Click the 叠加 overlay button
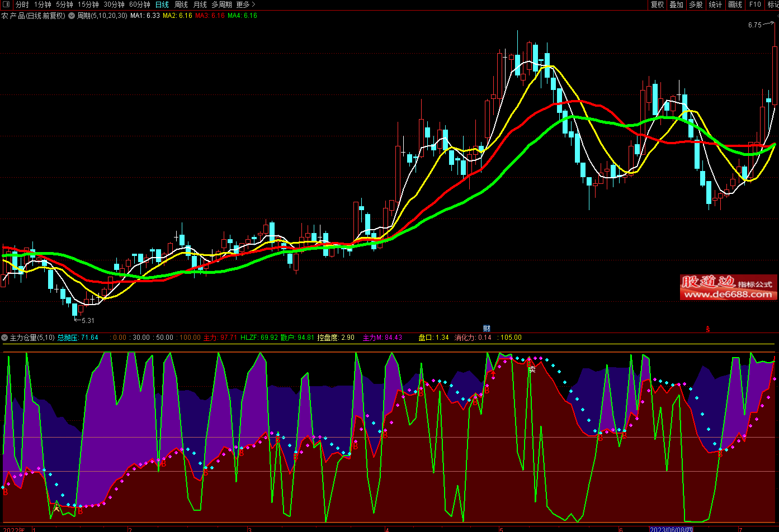This screenshot has width=779, height=532. [x=677, y=4]
